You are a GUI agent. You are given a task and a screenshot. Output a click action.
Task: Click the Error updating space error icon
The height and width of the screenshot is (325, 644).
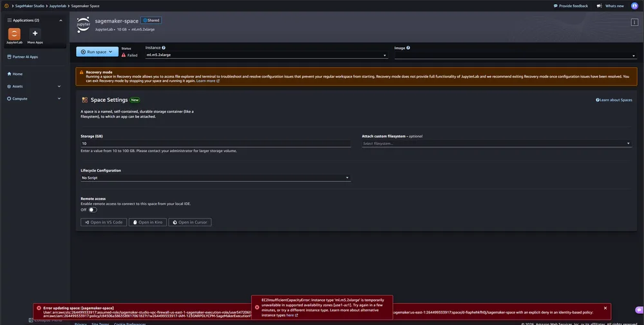[x=39, y=308]
